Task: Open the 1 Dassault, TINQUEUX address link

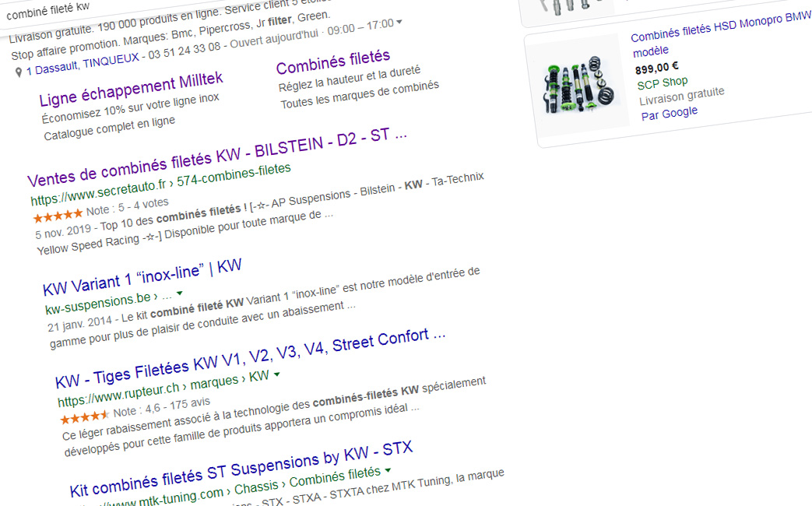Action: point(83,64)
